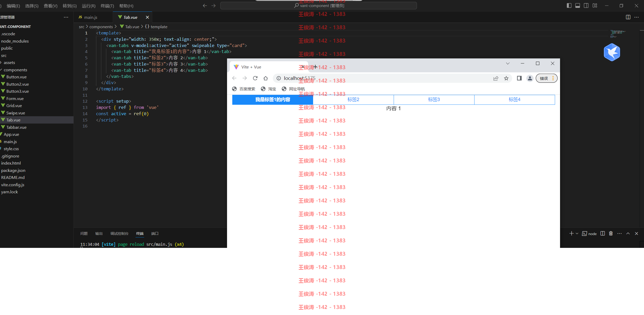The width and height of the screenshot is (644, 315).
Task: Collapse the components folder
Action: click(37, 70)
